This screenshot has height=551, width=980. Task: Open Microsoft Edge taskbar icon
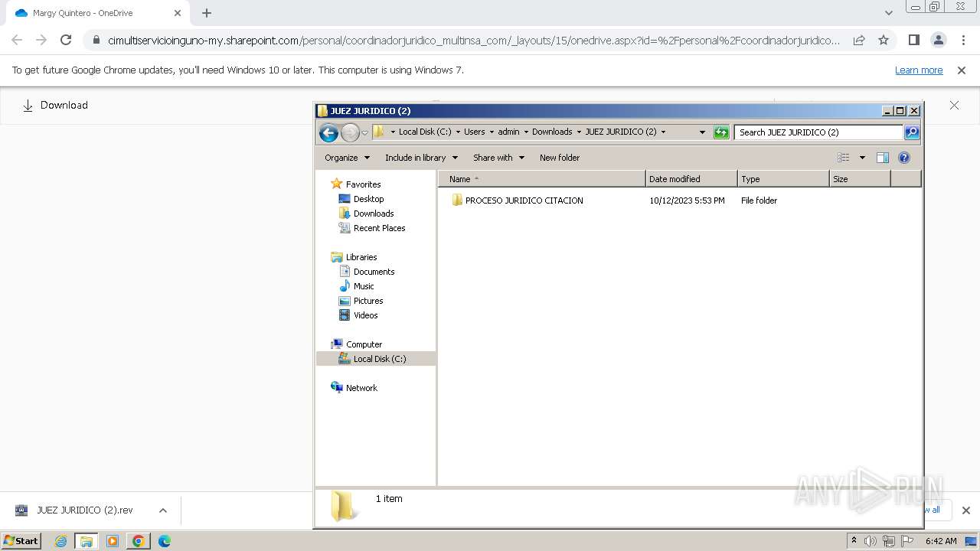pos(164,541)
